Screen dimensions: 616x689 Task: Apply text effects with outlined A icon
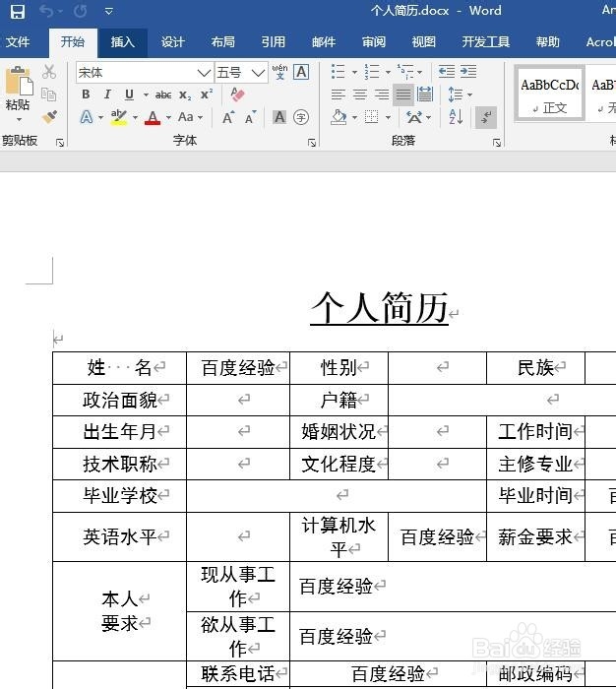pyautogui.click(x=87, y=117)
